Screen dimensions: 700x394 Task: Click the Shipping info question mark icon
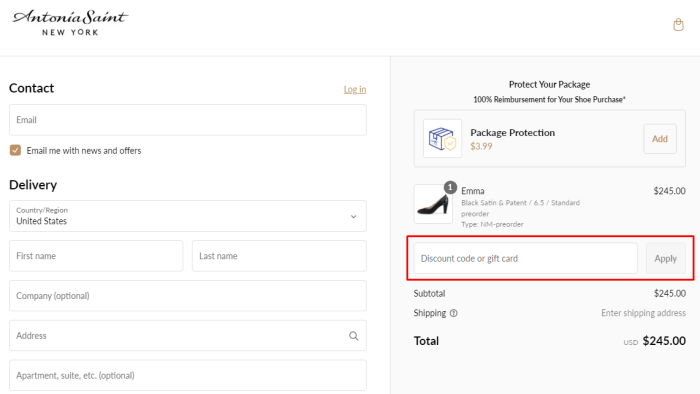[x=454, y=313]
